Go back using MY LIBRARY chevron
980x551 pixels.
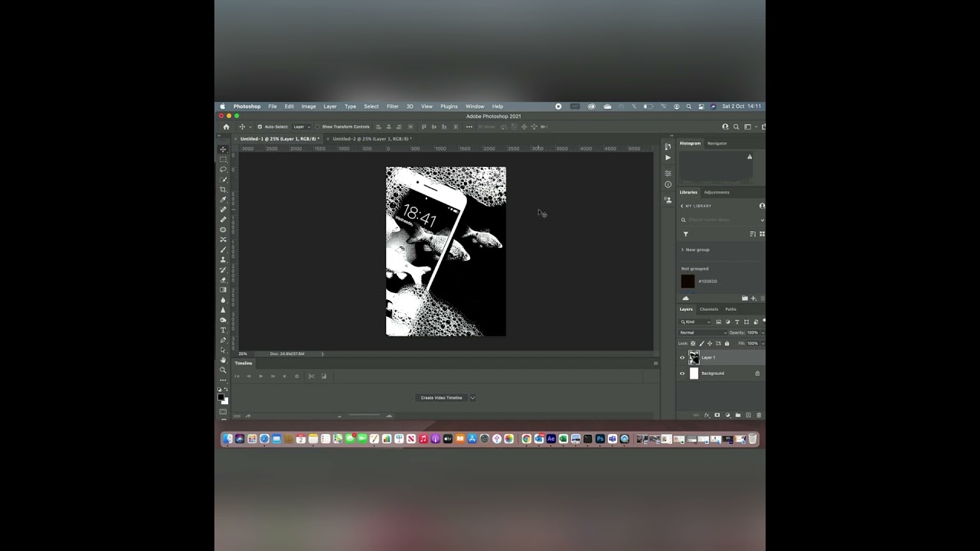click(681, 206)
